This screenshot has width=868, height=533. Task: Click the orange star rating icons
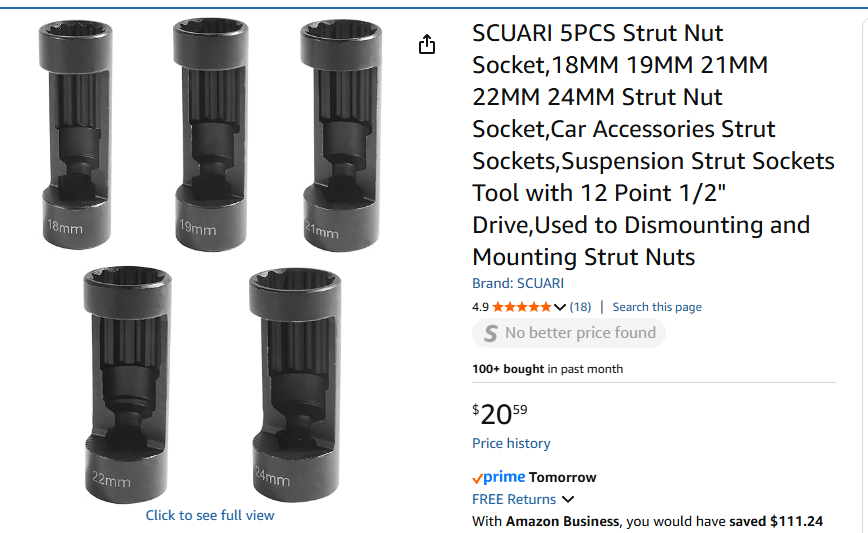[x=521, y=307]
